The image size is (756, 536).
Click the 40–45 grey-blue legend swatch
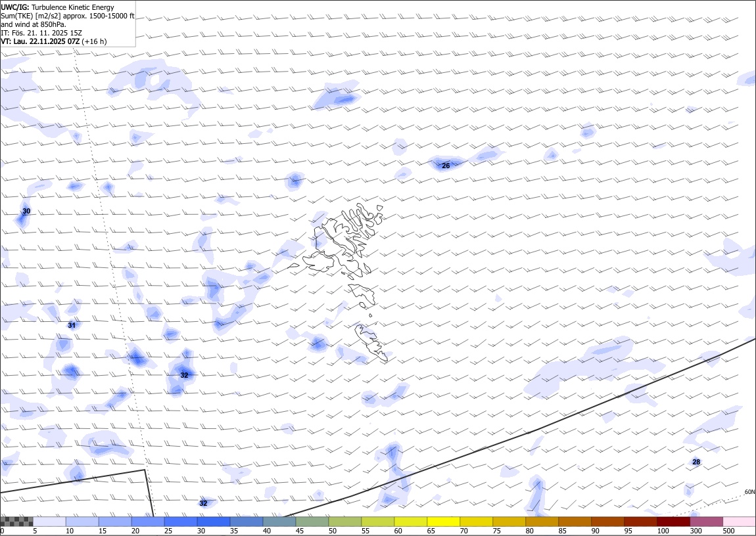point(279,522)
